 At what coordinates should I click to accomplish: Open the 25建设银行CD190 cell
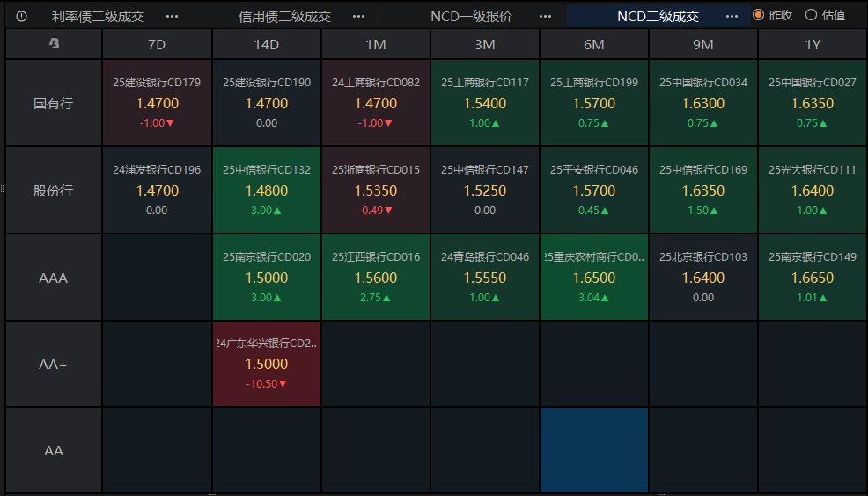266,102
